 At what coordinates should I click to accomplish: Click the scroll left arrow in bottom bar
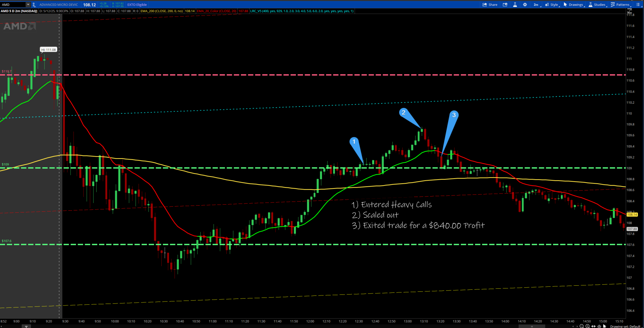click(x=573, y=326)
